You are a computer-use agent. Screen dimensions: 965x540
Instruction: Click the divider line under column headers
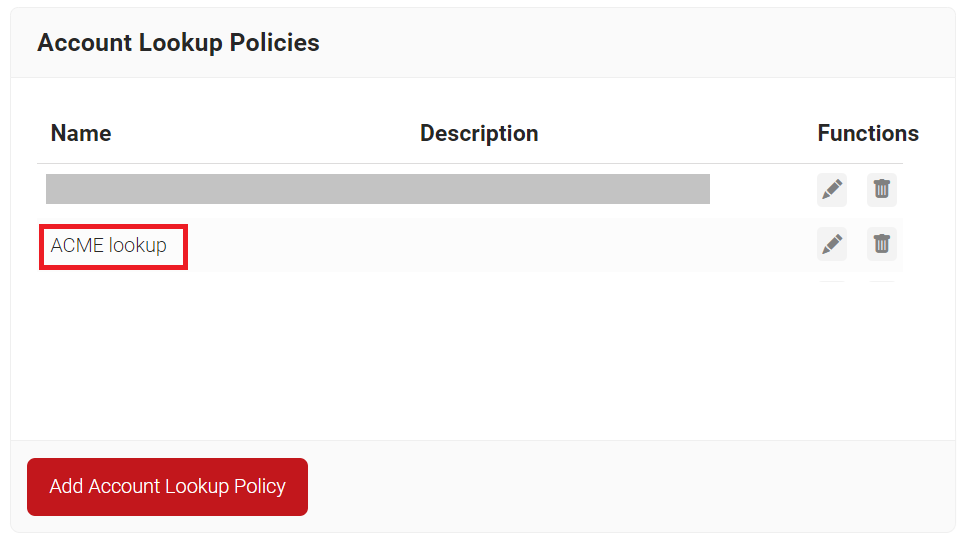[x=470, y=163]
